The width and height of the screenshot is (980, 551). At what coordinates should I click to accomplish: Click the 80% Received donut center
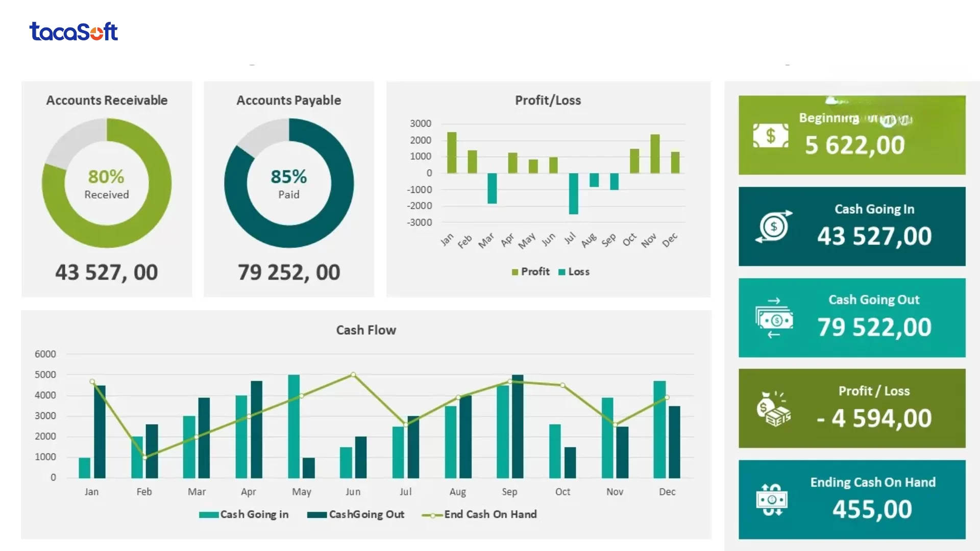[106, 184]
